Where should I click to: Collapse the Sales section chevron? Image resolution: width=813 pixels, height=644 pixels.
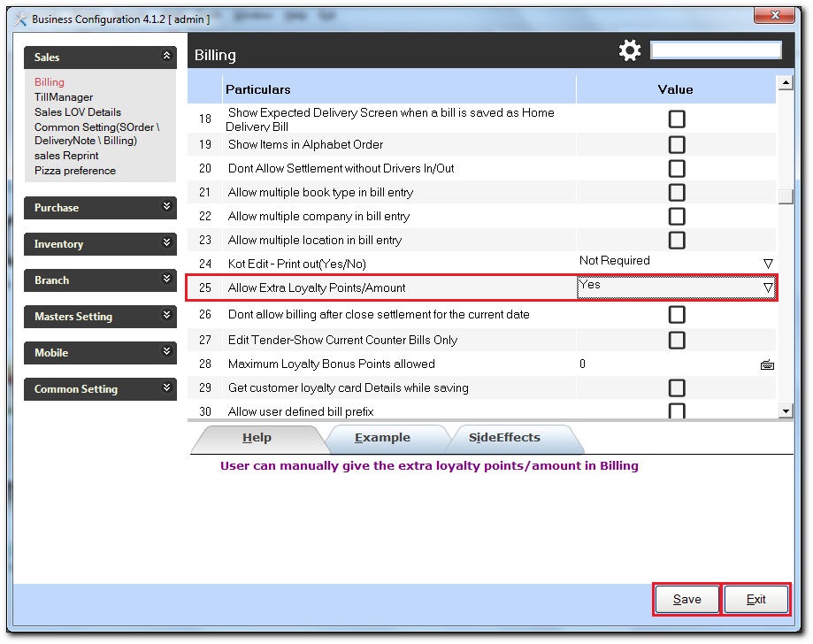tap(166, 56)
